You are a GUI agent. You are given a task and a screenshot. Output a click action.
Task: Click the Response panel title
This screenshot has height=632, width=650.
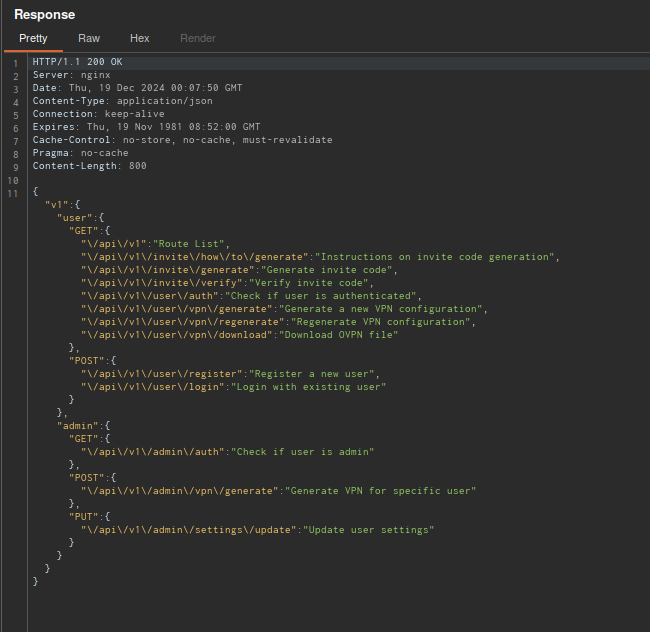click(x=44, y=15)
